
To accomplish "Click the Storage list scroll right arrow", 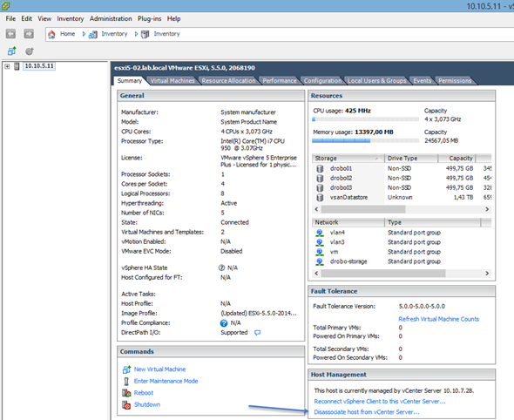I will tap(487, 209).
